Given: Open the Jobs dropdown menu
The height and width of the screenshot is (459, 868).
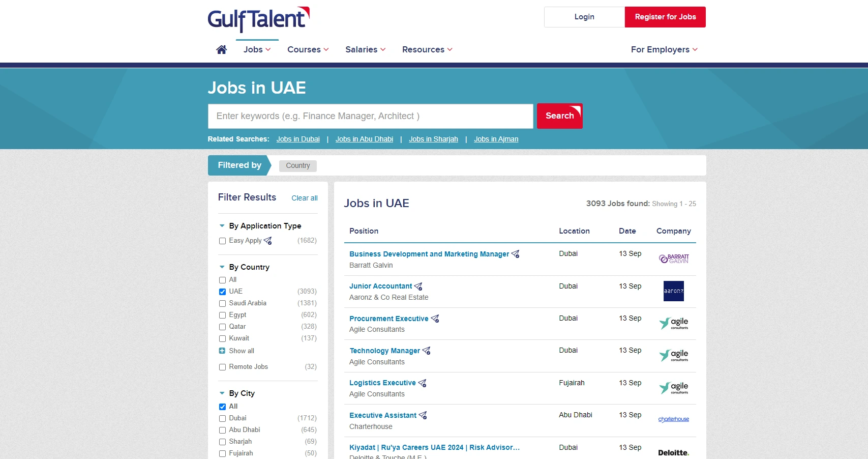Looking at the screenshot, I should click(257, 49).
